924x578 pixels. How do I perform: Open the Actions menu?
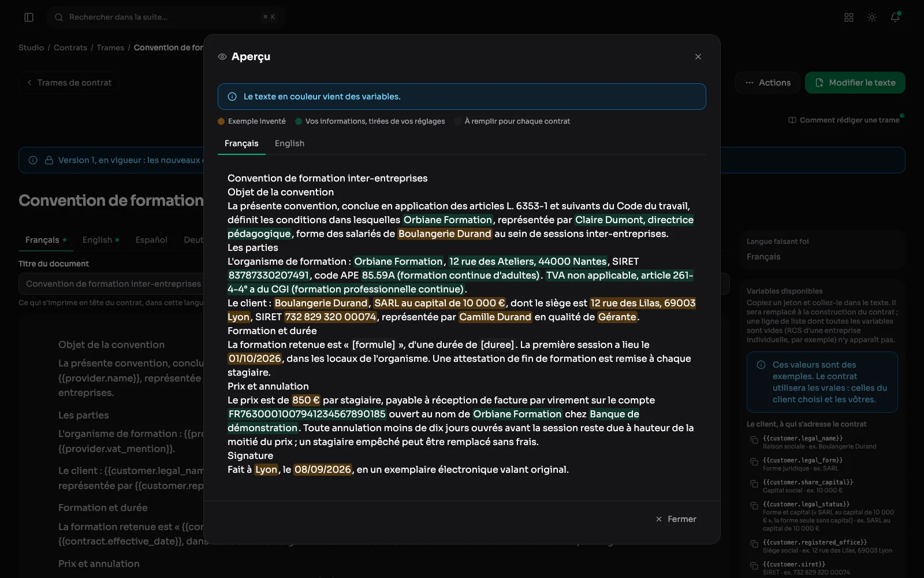click(x=767, y=83)
